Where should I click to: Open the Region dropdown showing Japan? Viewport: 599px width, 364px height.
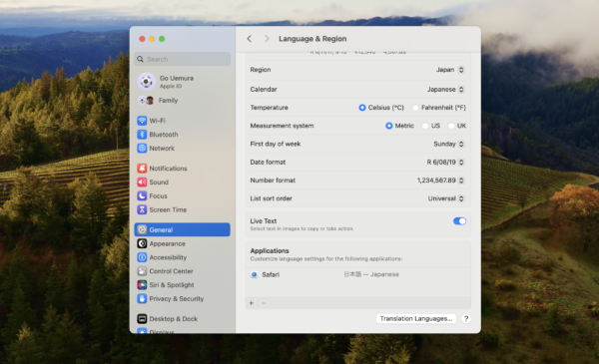[x=450, y=70]
